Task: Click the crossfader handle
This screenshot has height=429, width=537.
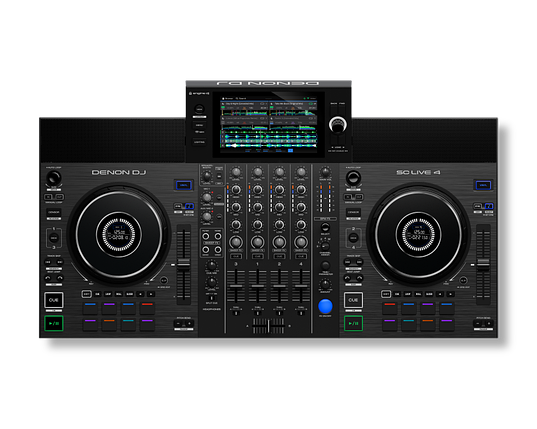Action: coord(268,325)
